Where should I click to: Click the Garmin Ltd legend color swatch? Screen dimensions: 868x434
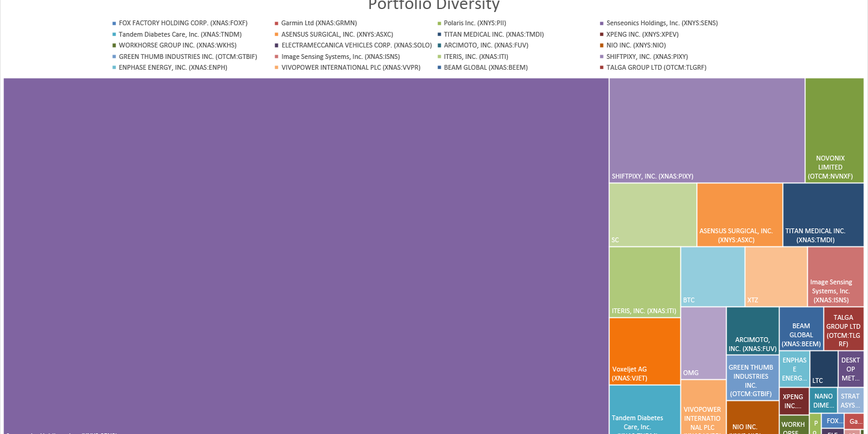(x=276, y=23)
